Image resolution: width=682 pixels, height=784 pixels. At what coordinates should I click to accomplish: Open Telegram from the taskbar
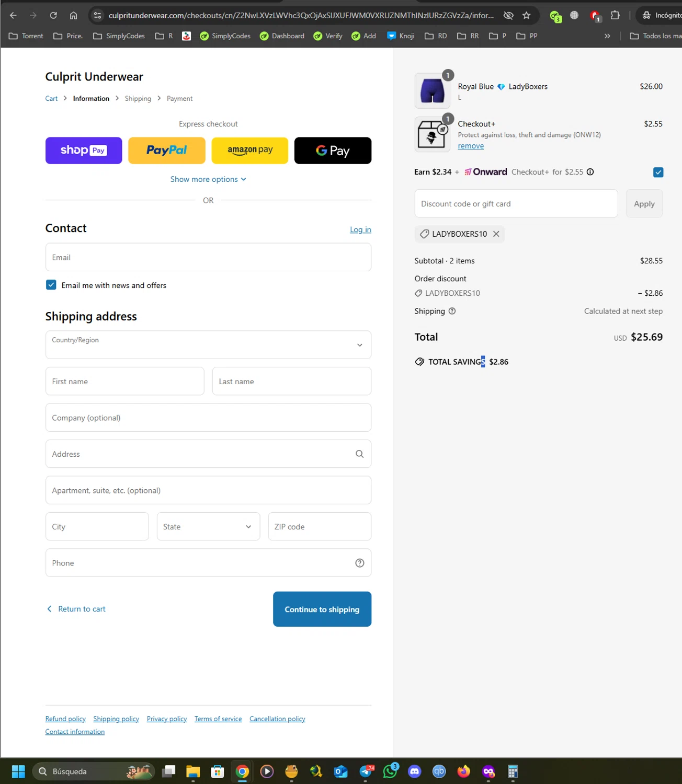(367, 771)
